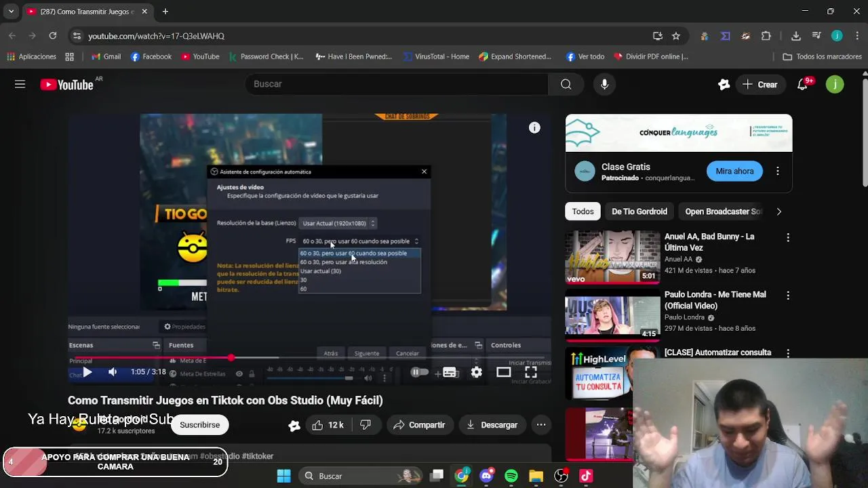Click the Crear button
This screenshot has width=868, height=488.
tap(760, 85)
